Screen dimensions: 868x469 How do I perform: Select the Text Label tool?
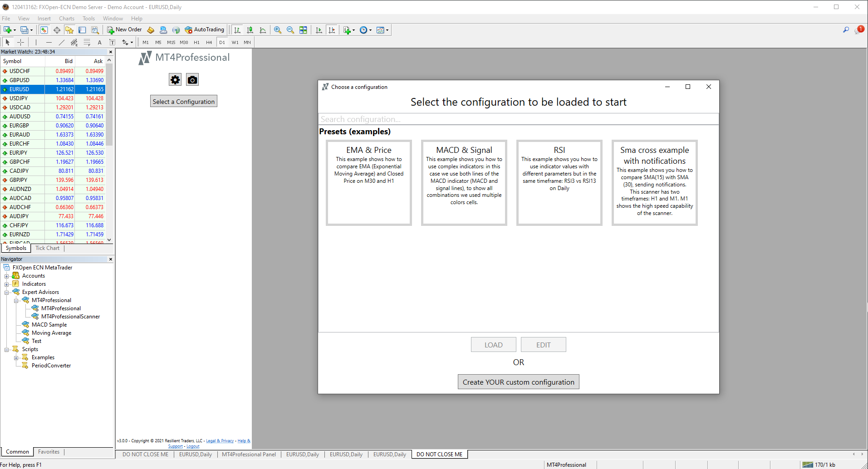pos(112,42)
